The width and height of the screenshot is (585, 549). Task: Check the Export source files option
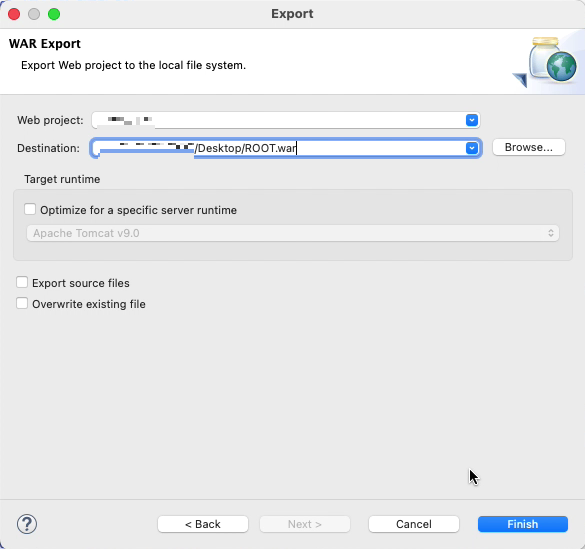click(x=22, y=282)
